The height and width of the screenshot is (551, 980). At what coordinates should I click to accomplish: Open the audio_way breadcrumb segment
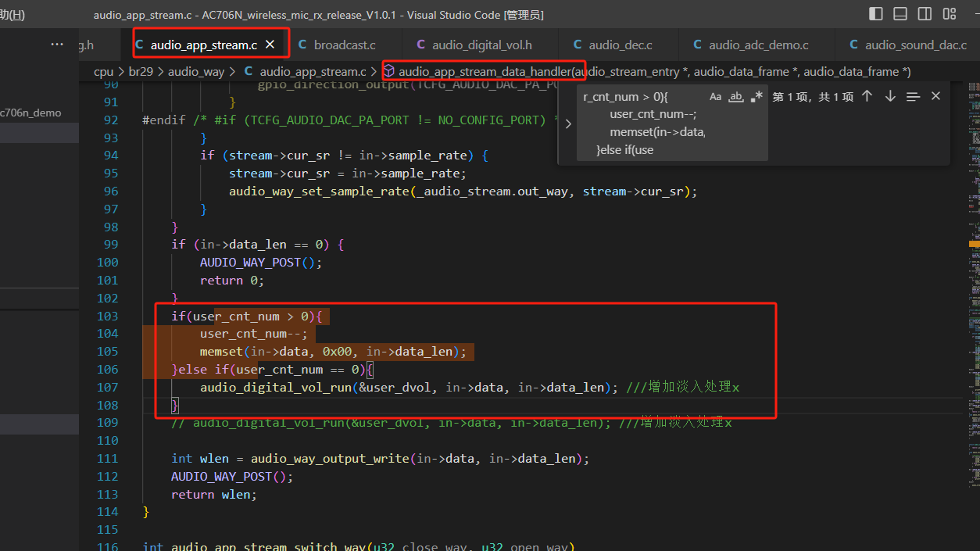(196, 72)
